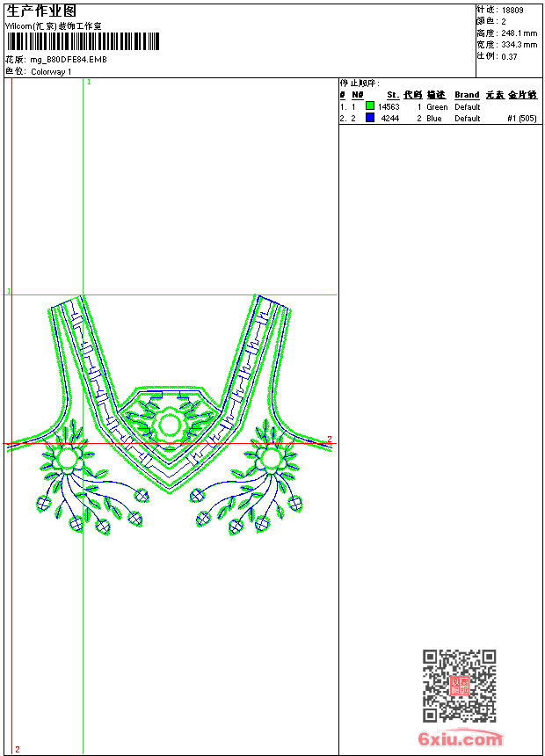Click the red marker 2 at bottom left
Screen dimensions: 545x756
(x=18, y=749)
